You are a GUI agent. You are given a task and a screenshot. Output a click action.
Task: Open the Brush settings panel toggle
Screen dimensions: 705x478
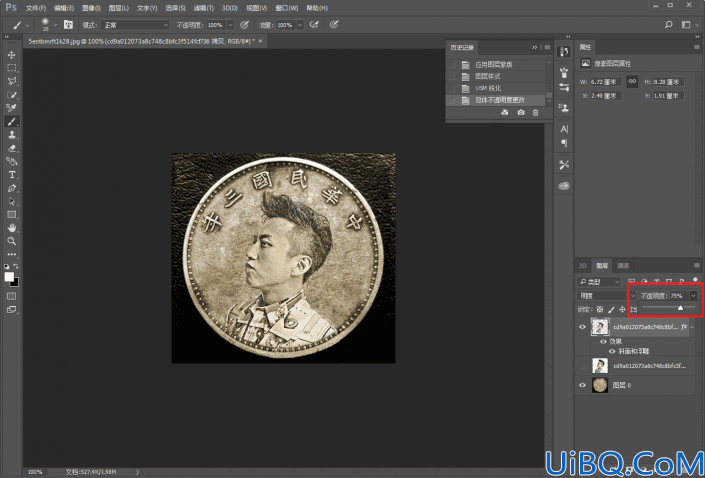coord(68,25)
